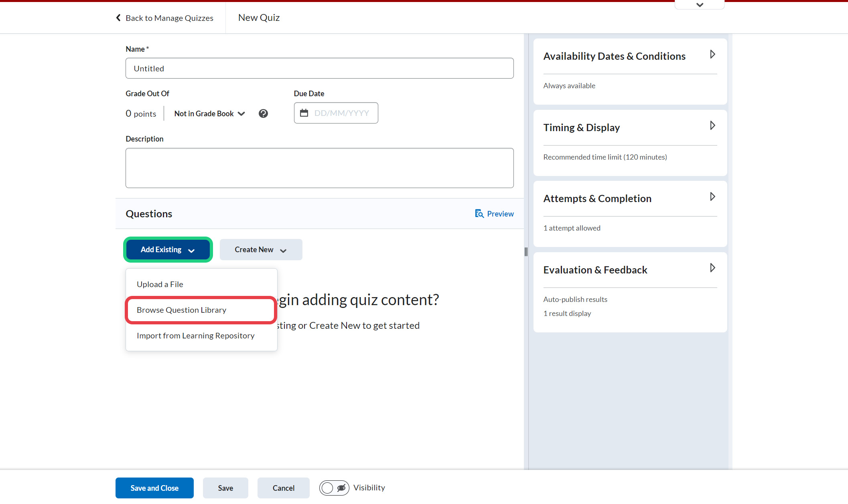Open the Not in Grade Book dropdown
Viewport: 848px width, 504px height.
(x=209, y=113)
